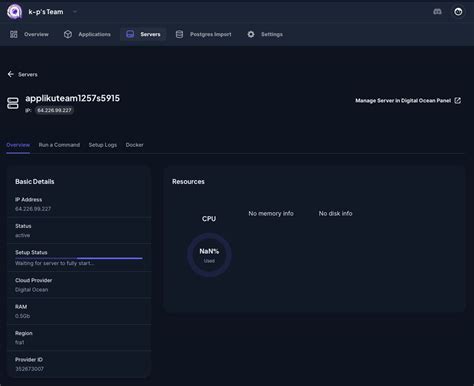Viewport: 474px width, 386px height.
Task: Click the Cloud Provider value Digital Ocean
Action: (32, 290)
